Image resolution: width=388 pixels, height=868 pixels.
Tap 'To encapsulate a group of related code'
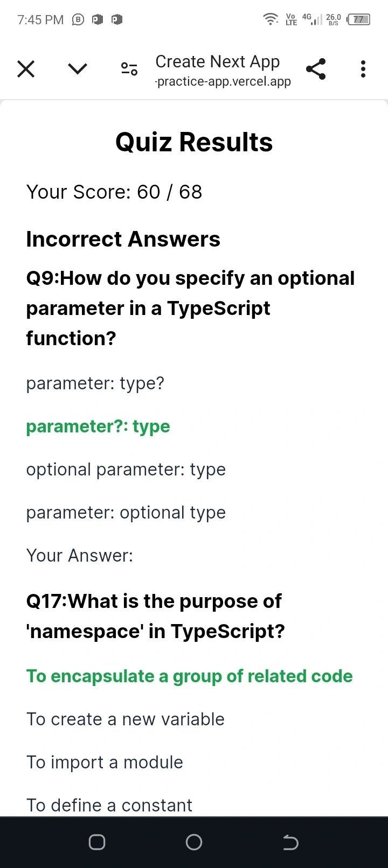click(x=190, y=676)
